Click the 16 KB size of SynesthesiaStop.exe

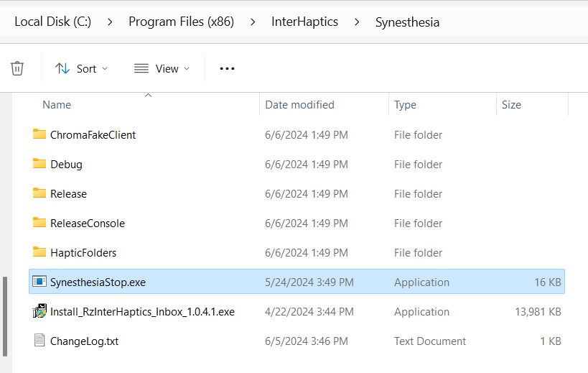(548, 282)
